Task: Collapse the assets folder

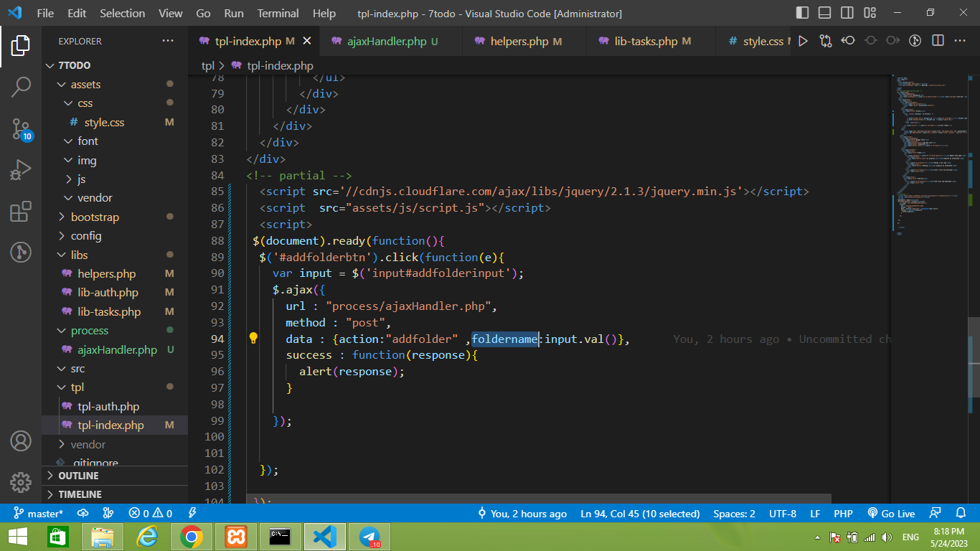Action: click(x=115, y=84)
